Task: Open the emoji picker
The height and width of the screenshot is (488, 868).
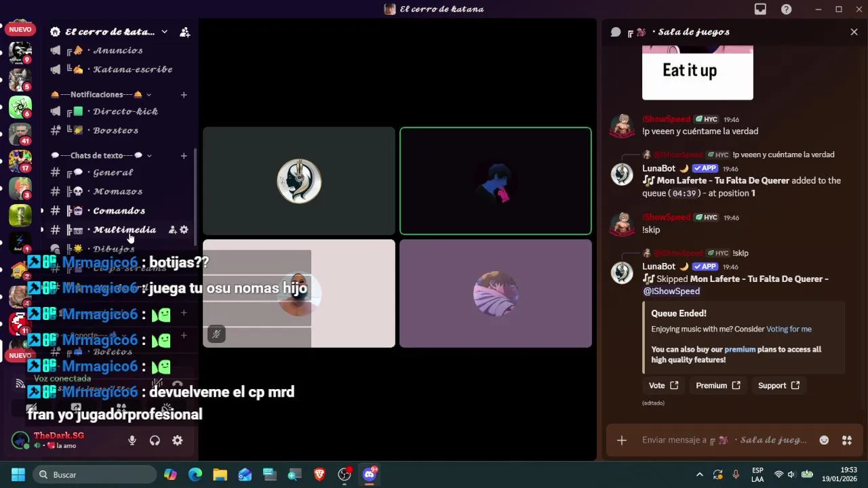Action: tap(824, 441)
